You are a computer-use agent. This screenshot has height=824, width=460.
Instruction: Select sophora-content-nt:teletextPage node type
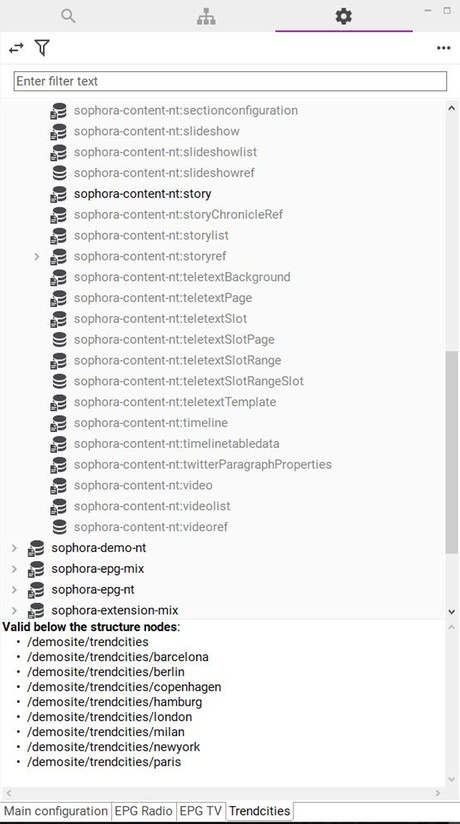pos(163,298)
